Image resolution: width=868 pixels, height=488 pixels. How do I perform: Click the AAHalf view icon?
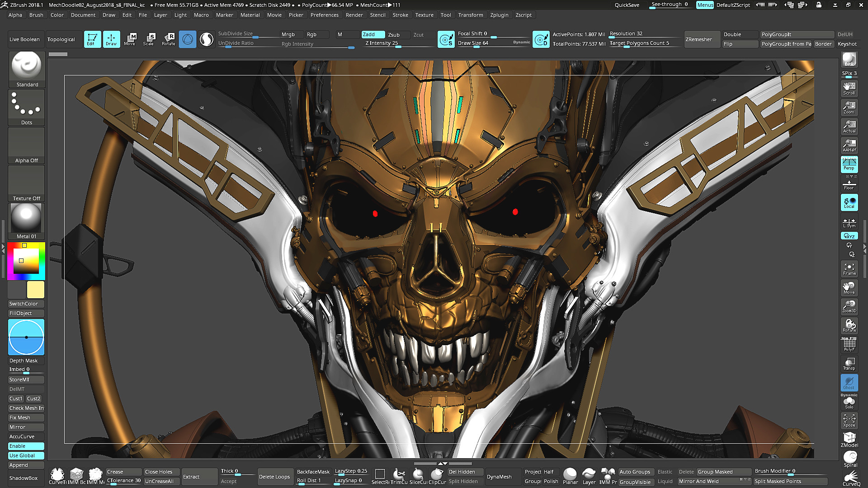849,145
